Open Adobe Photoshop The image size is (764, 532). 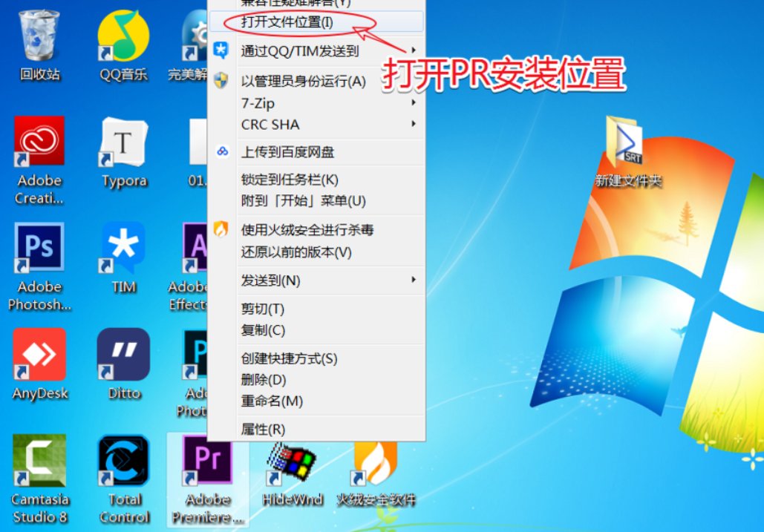pyautogui.click(x=39, y=247)
